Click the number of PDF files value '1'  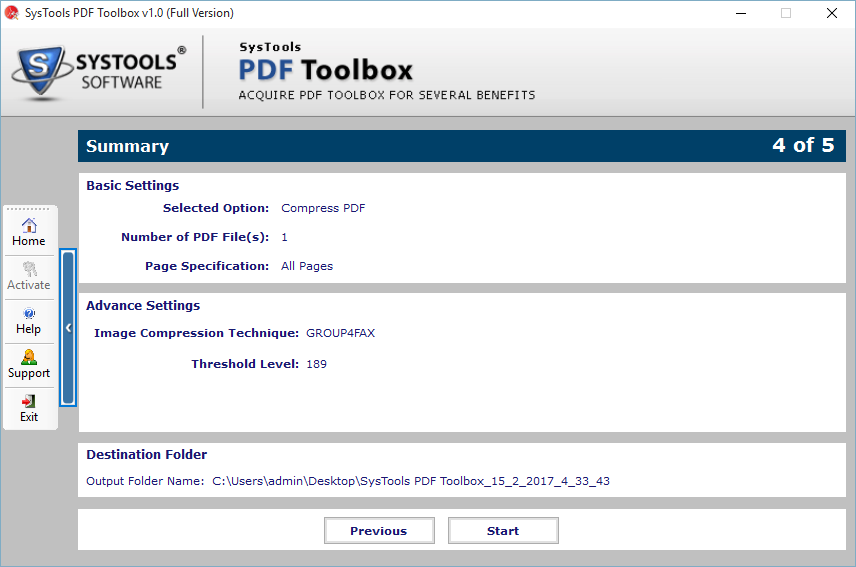(x=284, y=237)
